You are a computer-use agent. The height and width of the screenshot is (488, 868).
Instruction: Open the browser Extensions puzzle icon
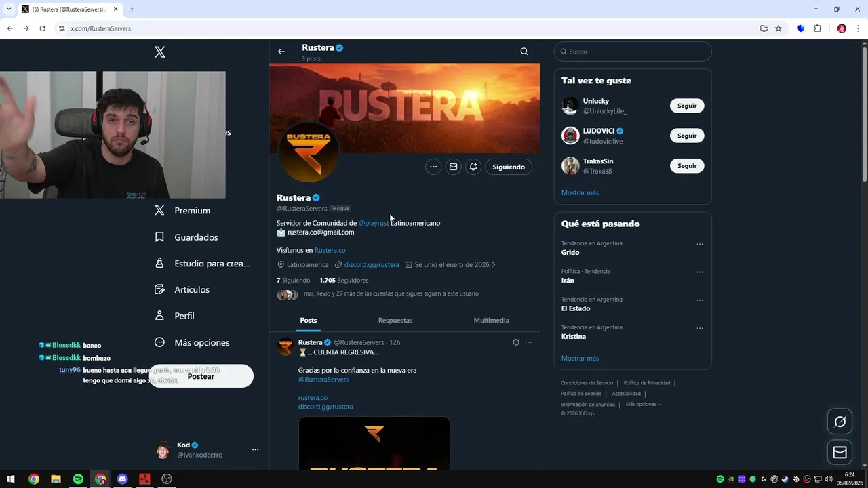coord(817,28)
